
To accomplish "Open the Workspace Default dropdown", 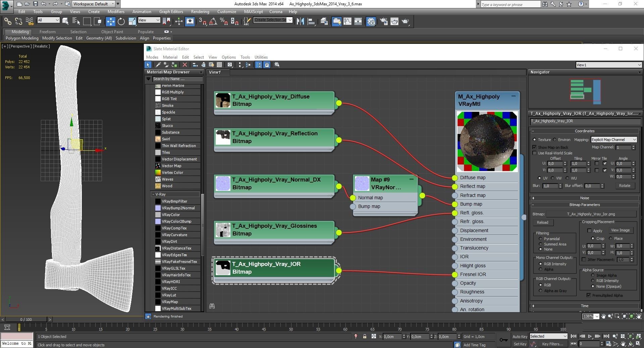I will [x=94, y=4].
